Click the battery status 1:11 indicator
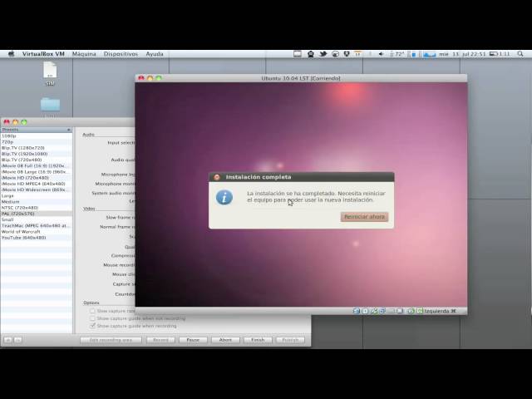The image size is (532, 399). [x=500, y=54]
